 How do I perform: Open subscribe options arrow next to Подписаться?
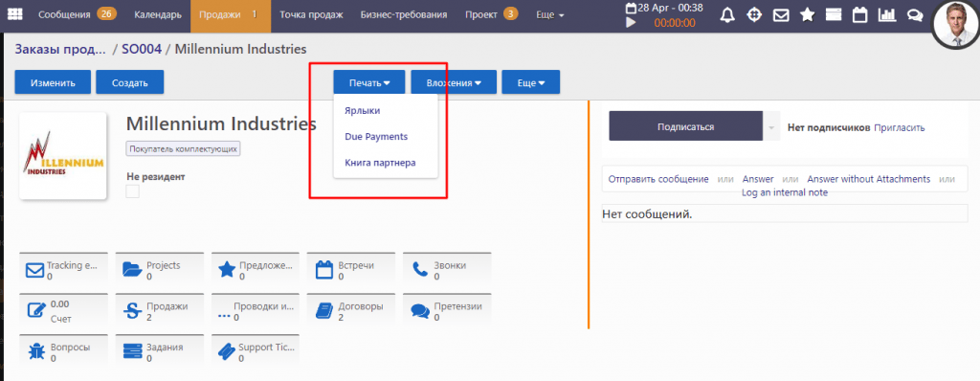click(x=771, y=127)
